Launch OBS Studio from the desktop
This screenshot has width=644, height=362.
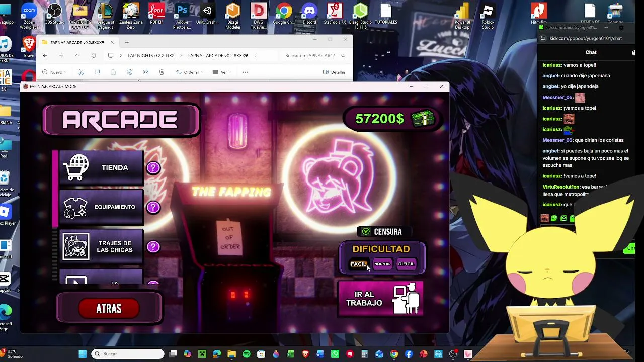(54, 14)
